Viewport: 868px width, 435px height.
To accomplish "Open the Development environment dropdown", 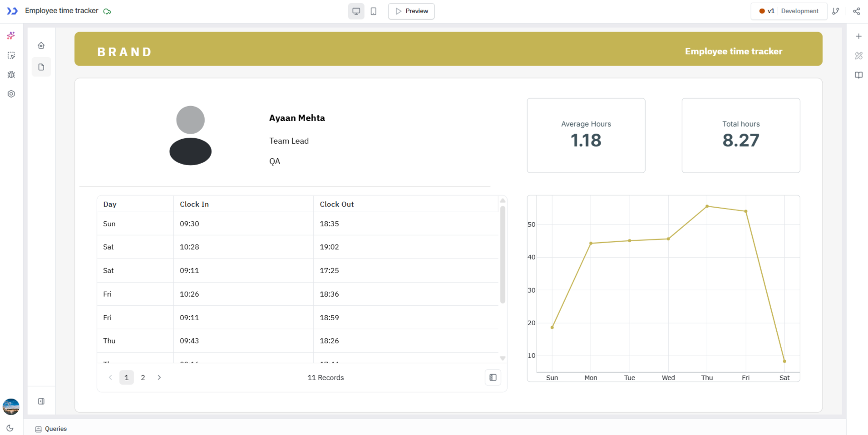I will click(x=800, y=11).
